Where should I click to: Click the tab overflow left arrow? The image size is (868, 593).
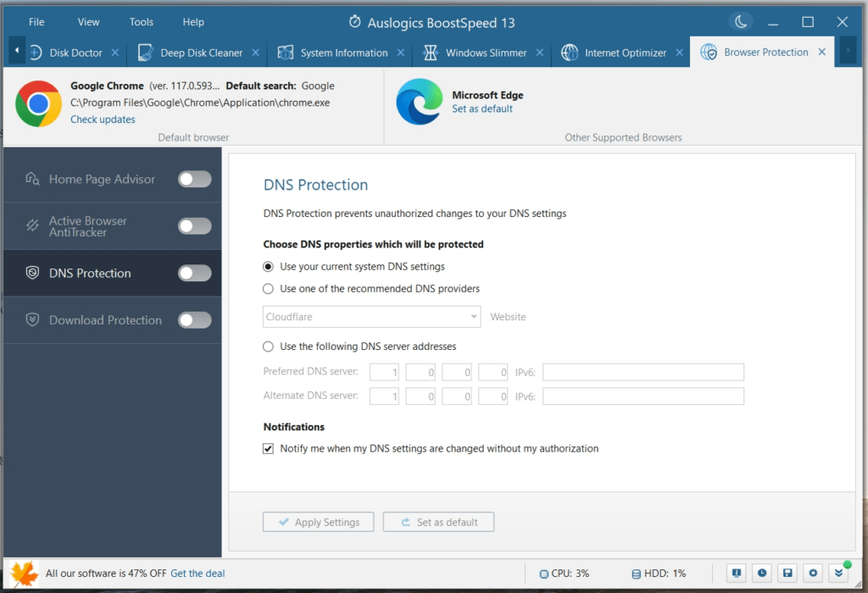coord(16,52)
